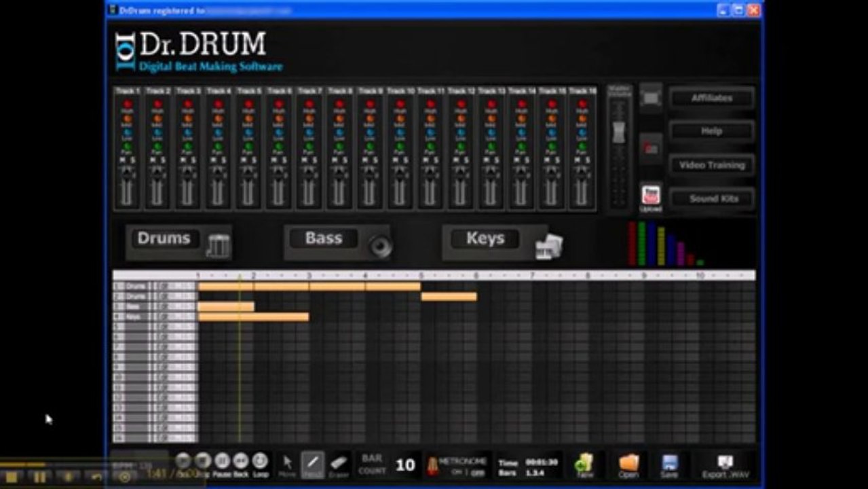Mute Track 7 with M button
Screen dimensions: 868x489
pyautogui.click(x=305, y=160)
